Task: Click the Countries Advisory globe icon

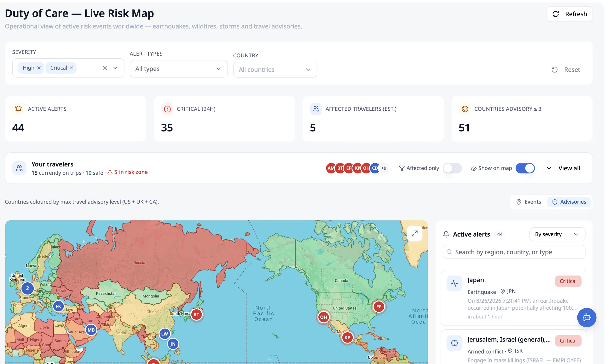Action: pyautogui.click(x=465, y=109)
